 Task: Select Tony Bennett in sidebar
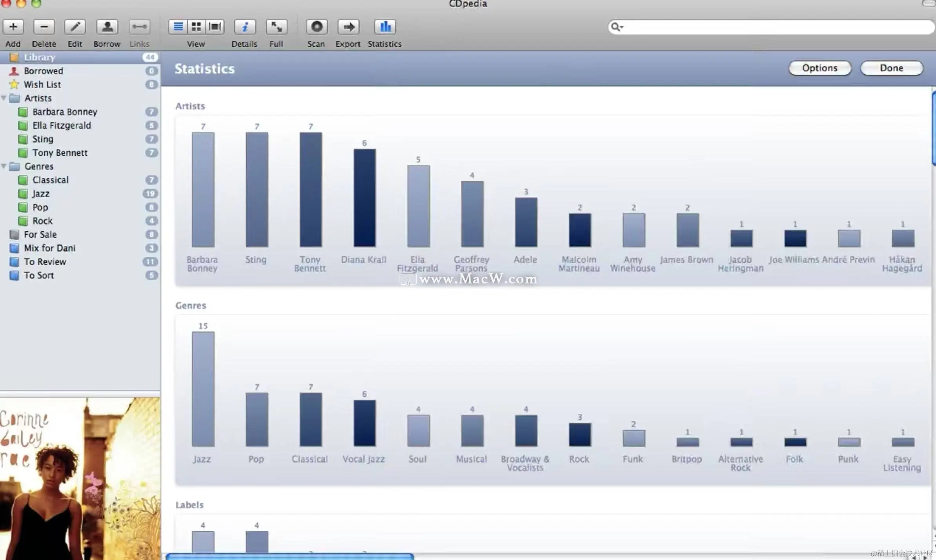(80, 153)
